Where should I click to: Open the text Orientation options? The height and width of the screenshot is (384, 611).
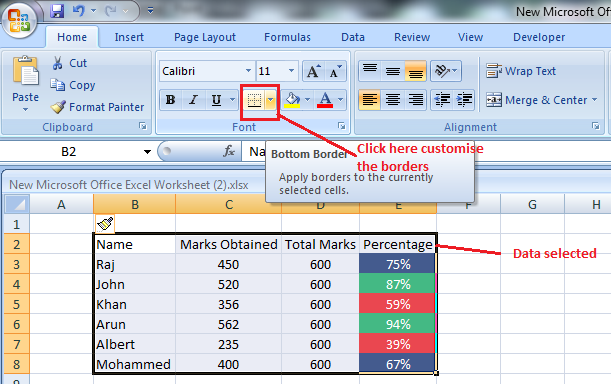click(x=446, y=71)
